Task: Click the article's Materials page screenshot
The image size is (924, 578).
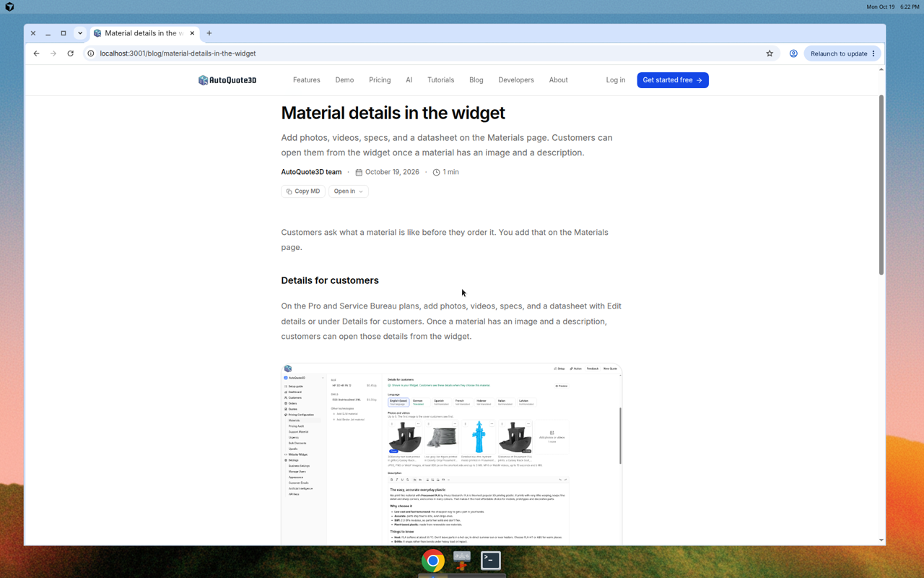Action: point(451,454)
